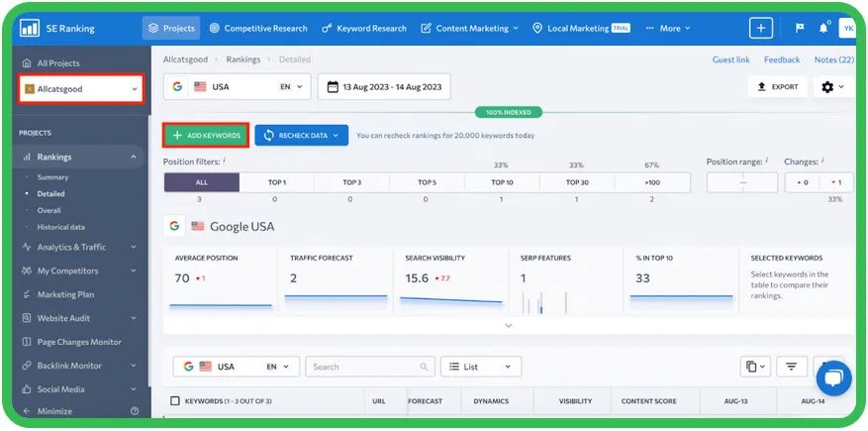This screenshot has width=868, height=431.
Task: Click the filter icon above table
Action: (x=791, y=367)
